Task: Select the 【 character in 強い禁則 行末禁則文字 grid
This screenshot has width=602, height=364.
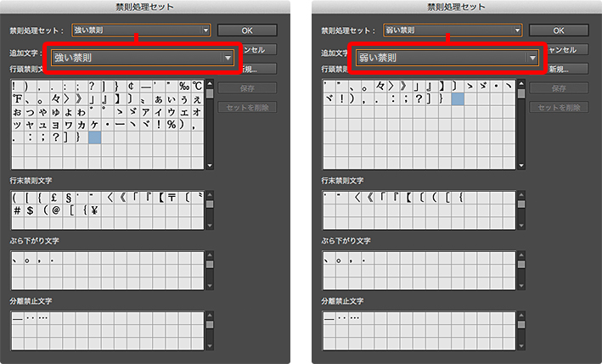Action: click(160, 198)
